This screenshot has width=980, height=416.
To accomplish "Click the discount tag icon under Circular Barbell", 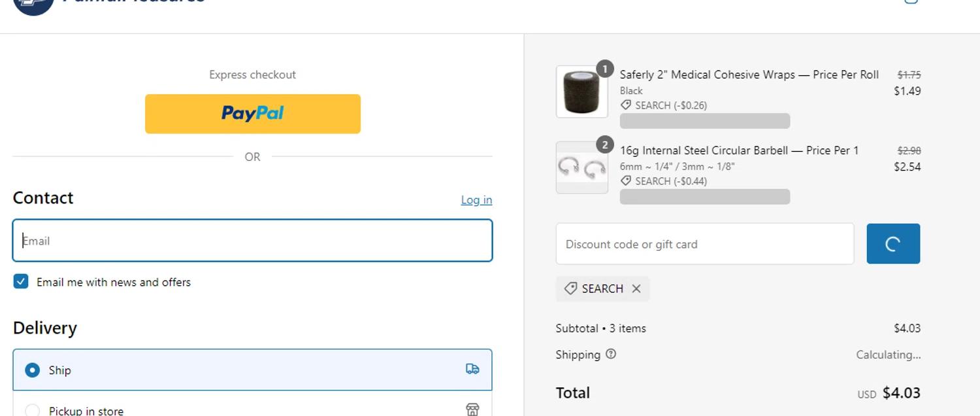I will tap(626, 181).
